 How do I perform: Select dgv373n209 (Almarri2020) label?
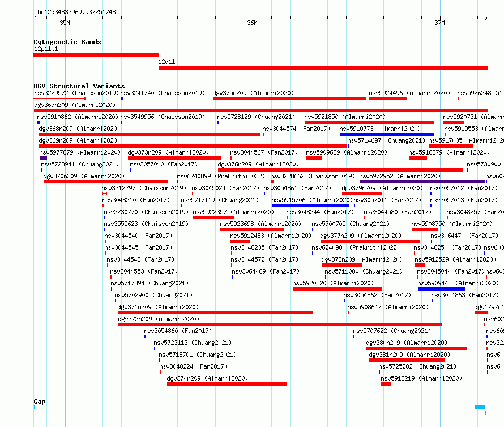pyautogui.click(x=168, y=152)
